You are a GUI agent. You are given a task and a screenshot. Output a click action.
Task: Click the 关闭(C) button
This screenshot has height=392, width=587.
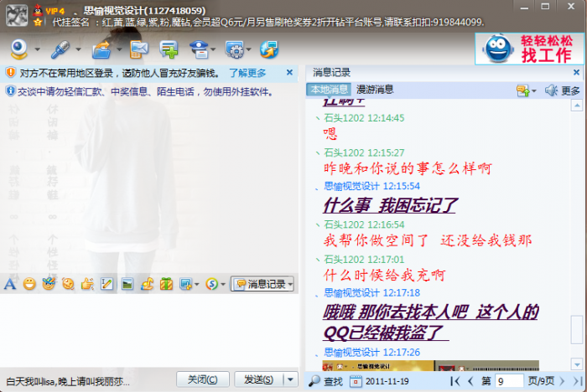[x=203, y=379]
